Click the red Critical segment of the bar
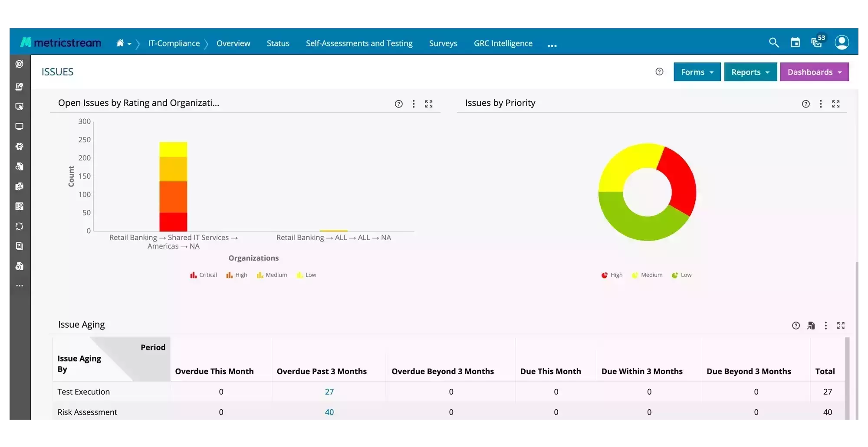 (173, 222)
